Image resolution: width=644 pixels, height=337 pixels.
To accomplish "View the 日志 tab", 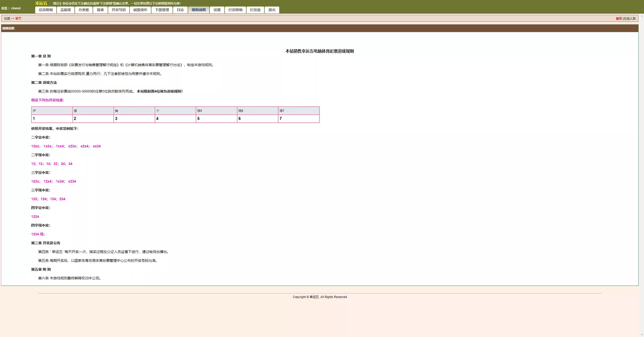I will (x=180, y=10).
